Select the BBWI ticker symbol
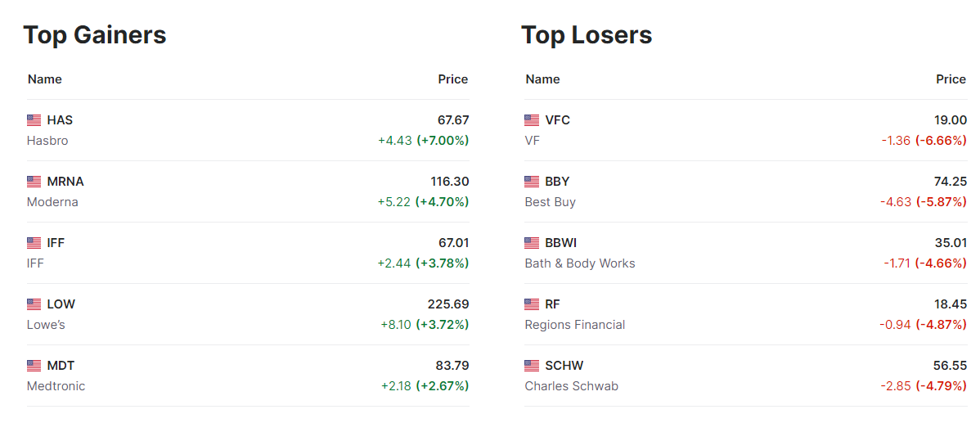 click(561, 243)
